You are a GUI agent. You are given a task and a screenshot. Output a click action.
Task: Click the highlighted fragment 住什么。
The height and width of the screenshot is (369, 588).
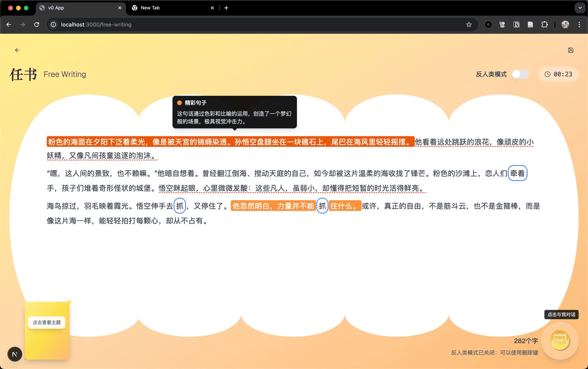click(x=345, y=206)
